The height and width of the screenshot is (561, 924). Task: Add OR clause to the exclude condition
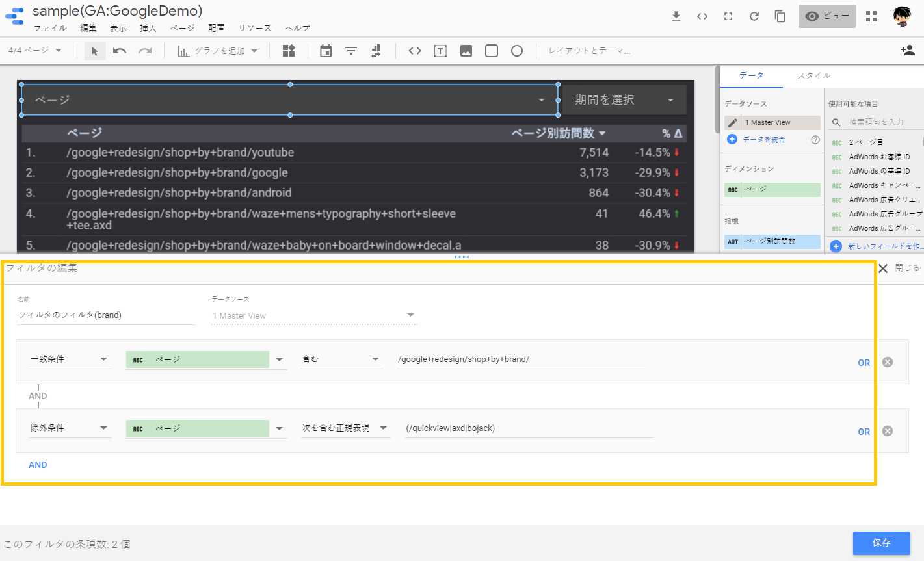(x=864, y=432)
